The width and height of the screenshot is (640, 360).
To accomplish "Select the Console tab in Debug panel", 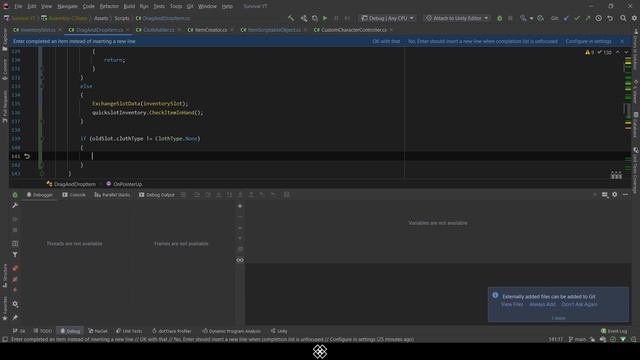I will 74,195.
